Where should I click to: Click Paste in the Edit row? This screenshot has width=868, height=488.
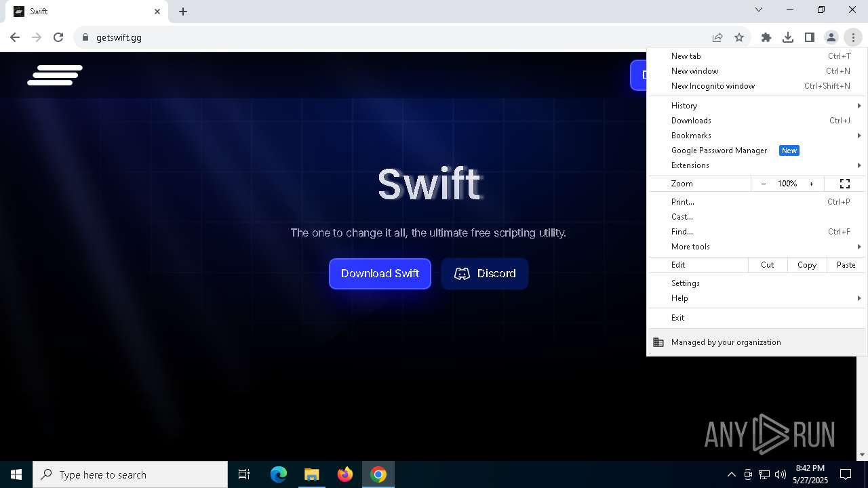point(846,265)
